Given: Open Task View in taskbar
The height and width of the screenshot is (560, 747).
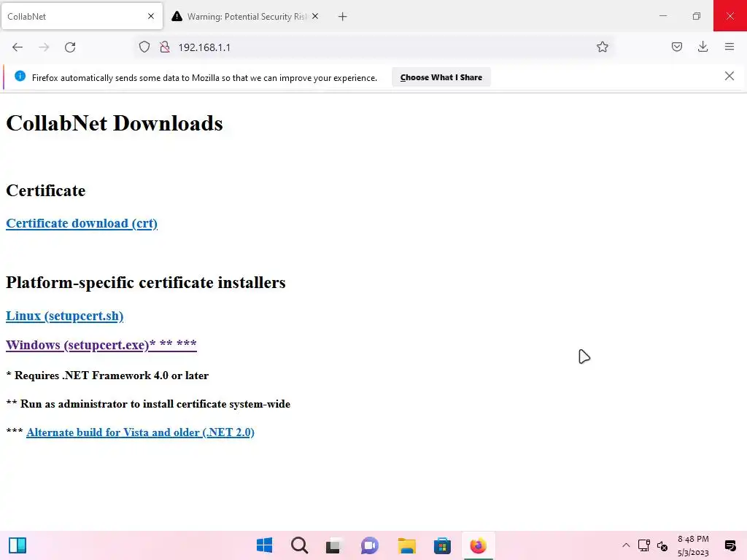Looking at the screenshot, I should (x=334, y=545).
